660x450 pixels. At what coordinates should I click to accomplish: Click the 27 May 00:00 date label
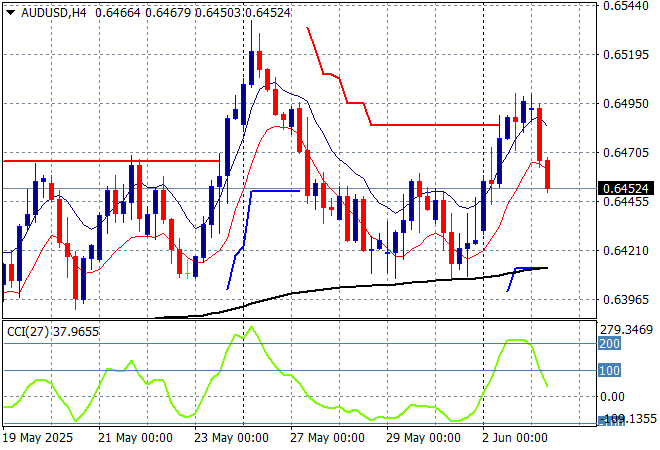point(327,438)
